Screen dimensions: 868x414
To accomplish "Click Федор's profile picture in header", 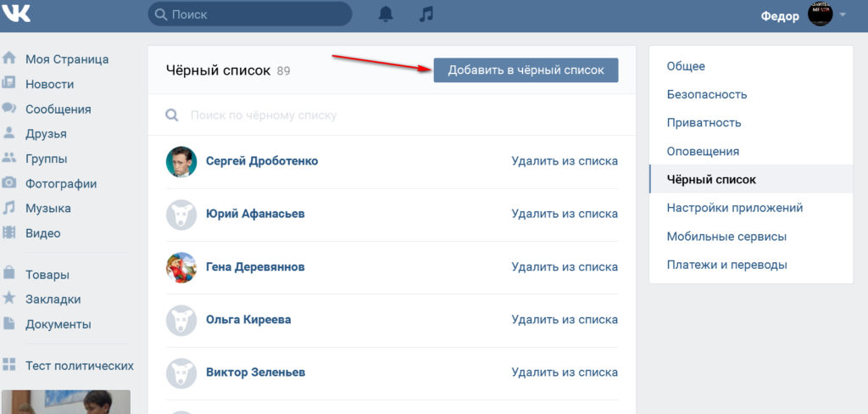I will [821, 14].
